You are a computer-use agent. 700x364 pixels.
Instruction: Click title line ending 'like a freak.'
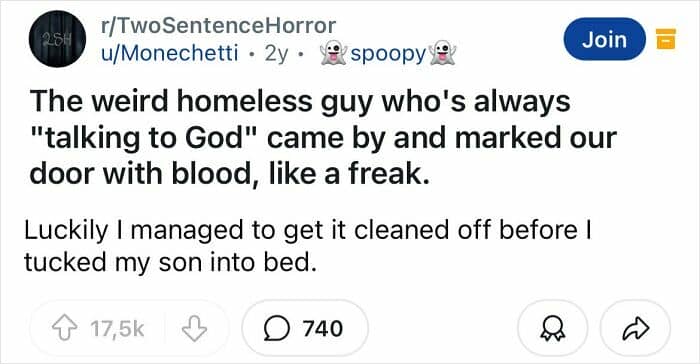(230, 174)
